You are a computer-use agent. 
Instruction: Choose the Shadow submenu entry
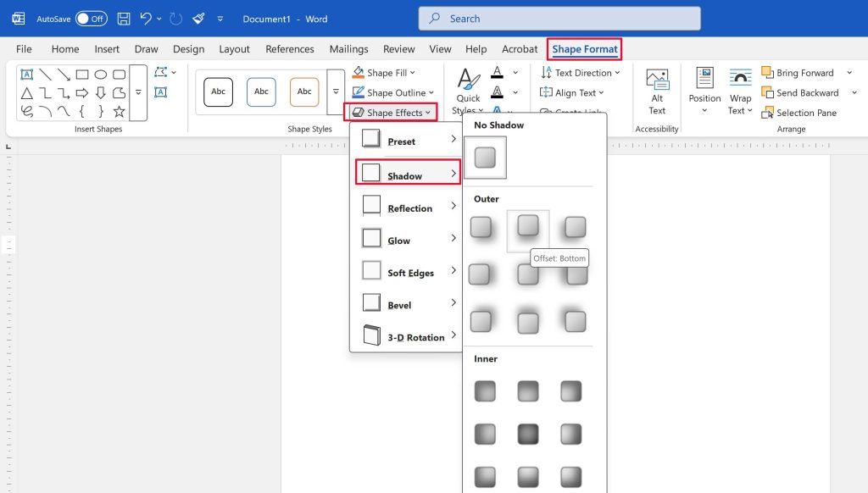pyautogui.click(x=408, y=174)
